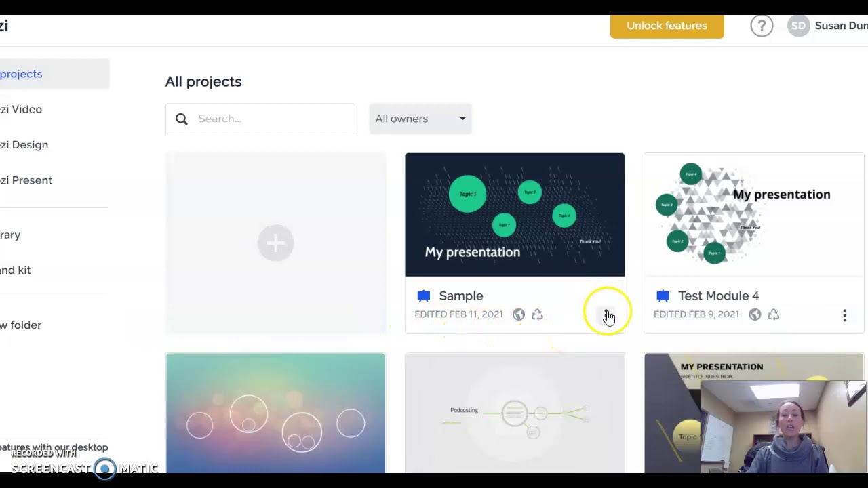Click the reusable icon on Sample card
The image size is (868, 488).
click(x=537, y=314)
